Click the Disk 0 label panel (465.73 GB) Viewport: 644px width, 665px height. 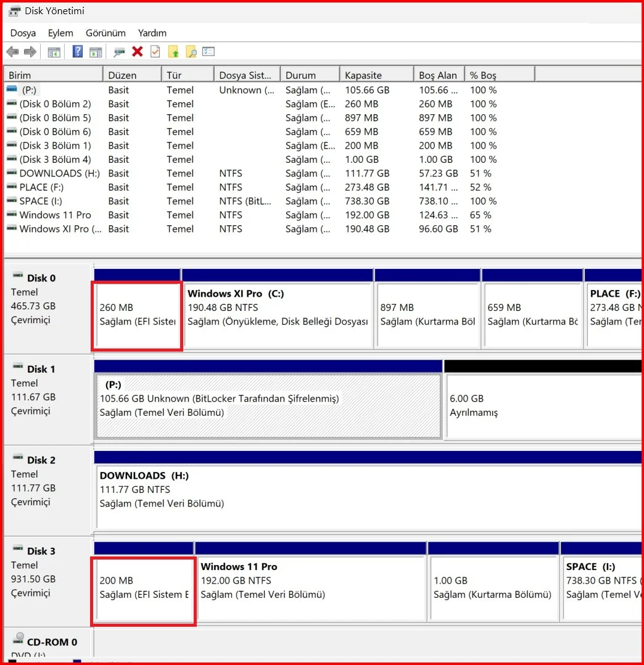coord(47,308)
